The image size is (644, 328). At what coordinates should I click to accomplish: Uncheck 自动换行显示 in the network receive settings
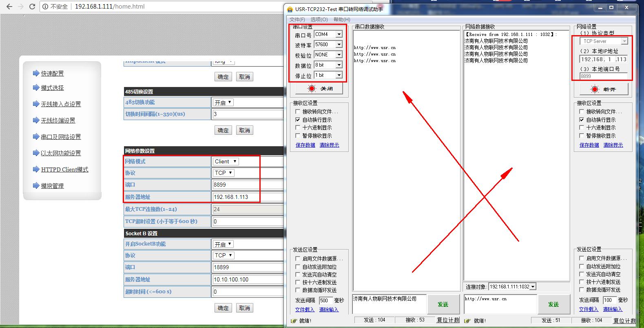(x=582, y=120)
